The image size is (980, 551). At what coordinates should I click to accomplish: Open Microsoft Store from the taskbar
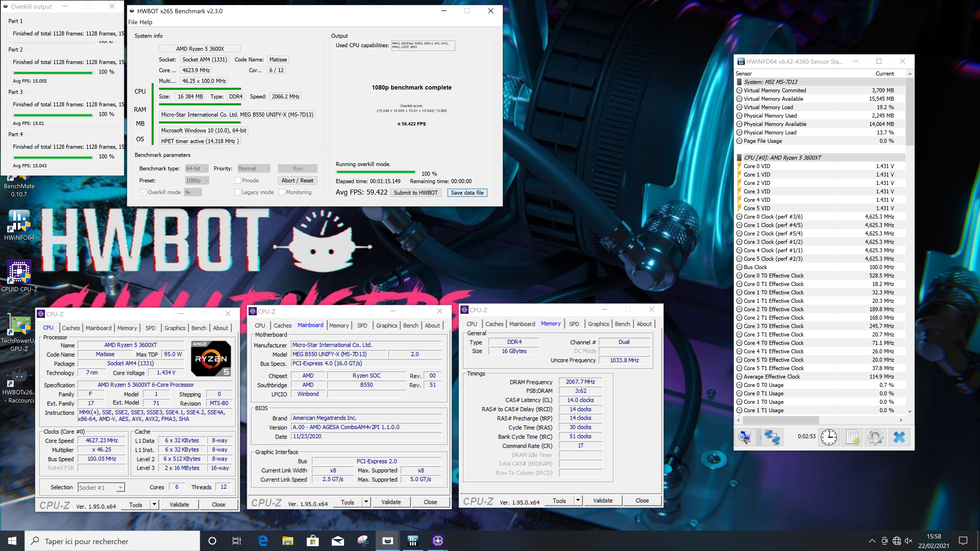tap(313, 541)
